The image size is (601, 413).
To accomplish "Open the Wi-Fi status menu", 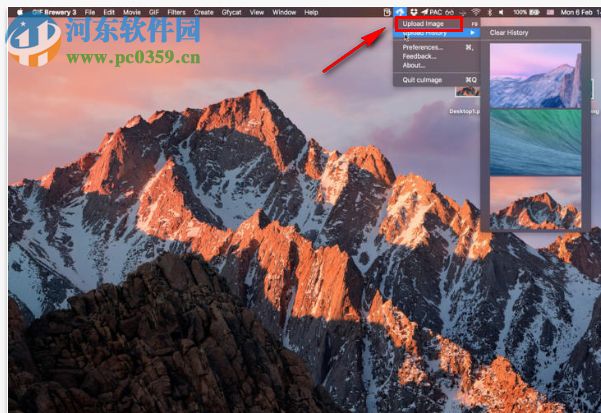I will click(476, 12).
